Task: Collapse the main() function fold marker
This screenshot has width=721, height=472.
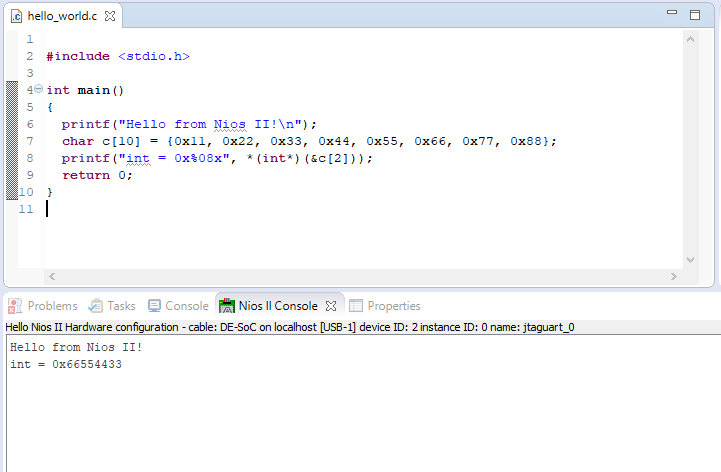Action: (x=39, y=88)
